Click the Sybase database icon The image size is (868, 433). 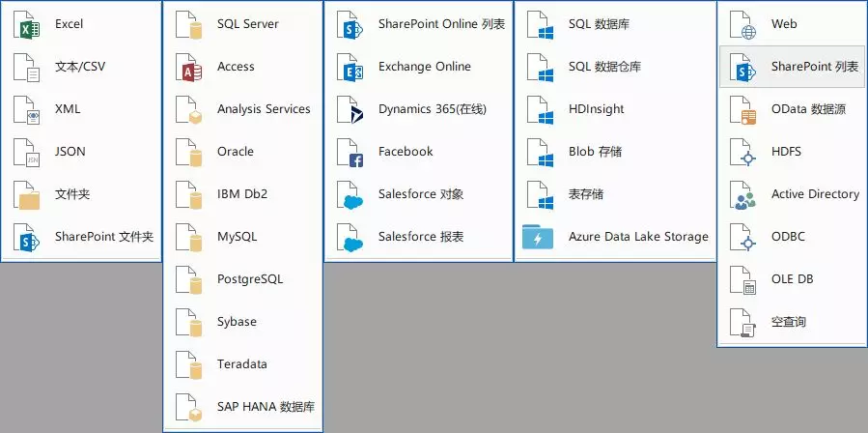[x=189, y=323]
